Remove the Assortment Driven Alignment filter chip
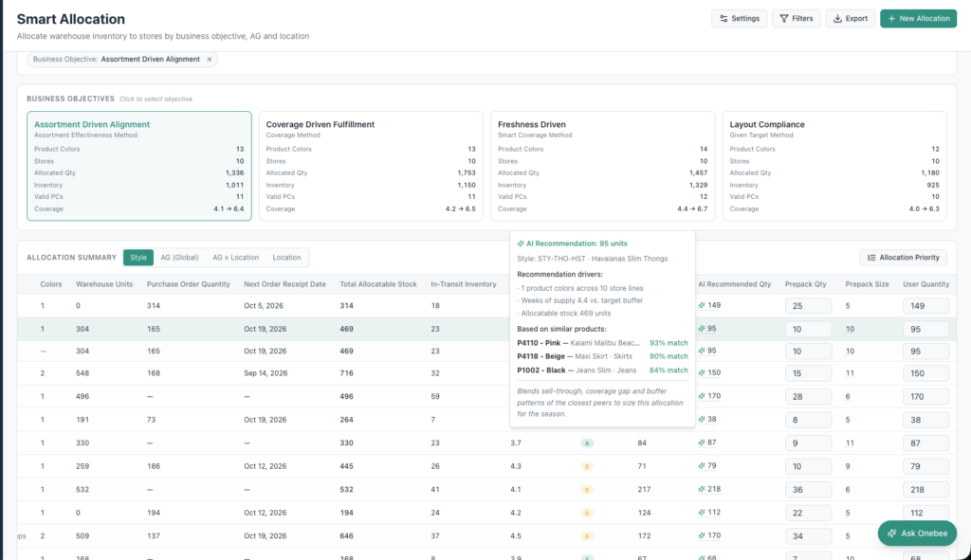971x560 pixels. (210, 60)
